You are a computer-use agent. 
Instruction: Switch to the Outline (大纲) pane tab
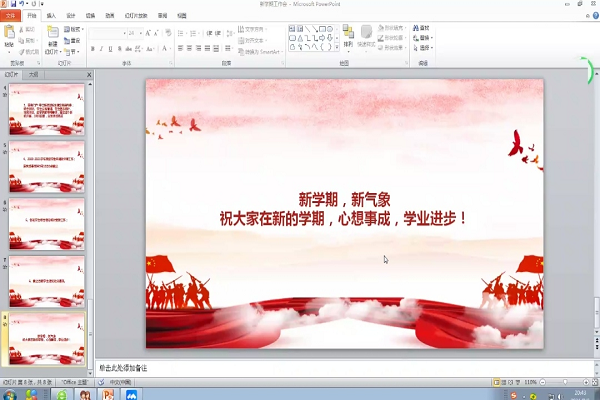tap(33, 74)
